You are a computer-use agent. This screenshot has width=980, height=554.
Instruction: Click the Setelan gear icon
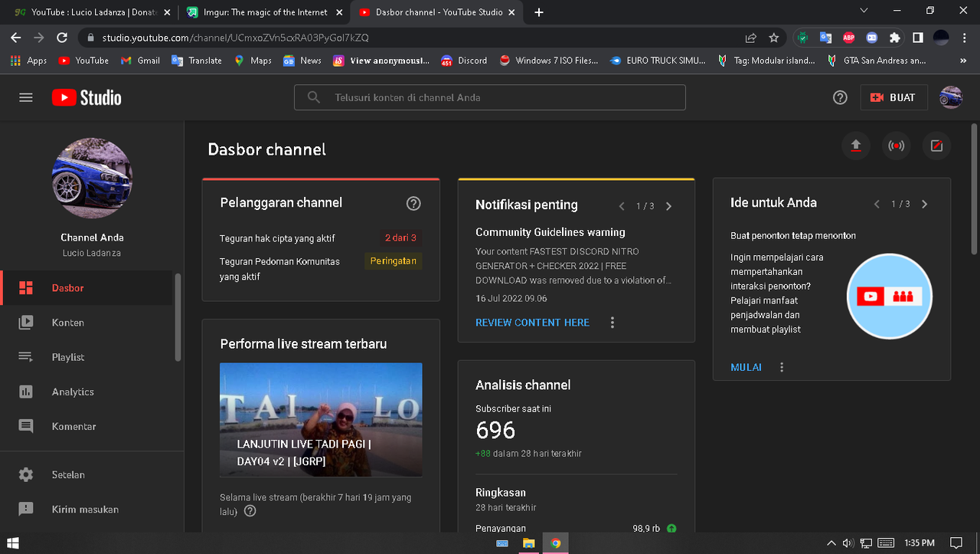pyautogui.click(x=26, y=474)
